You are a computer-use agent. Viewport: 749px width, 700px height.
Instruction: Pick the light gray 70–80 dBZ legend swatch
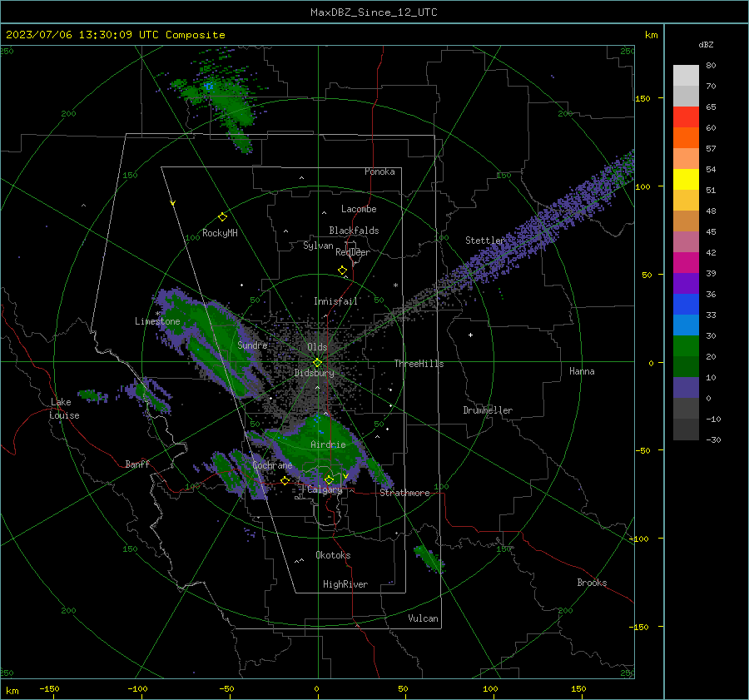(686, 75)
